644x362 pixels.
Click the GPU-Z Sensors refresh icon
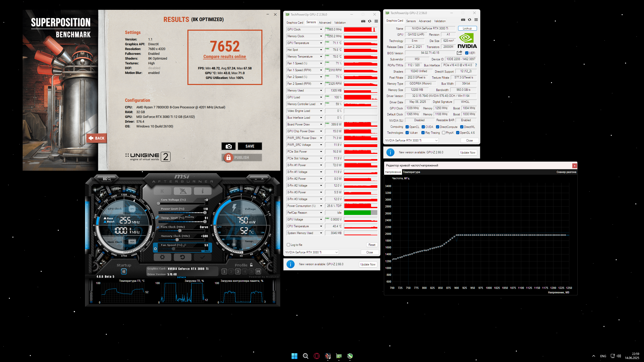[x=370, y=21]
